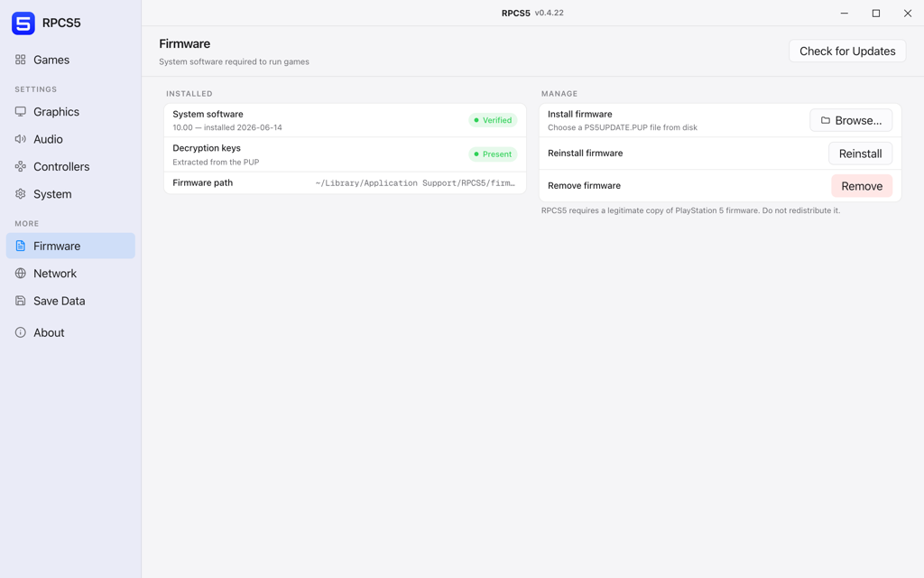Click the RPCS5 name beside the logo
Viewport: 924px width, 578px height.
point(61,23)
